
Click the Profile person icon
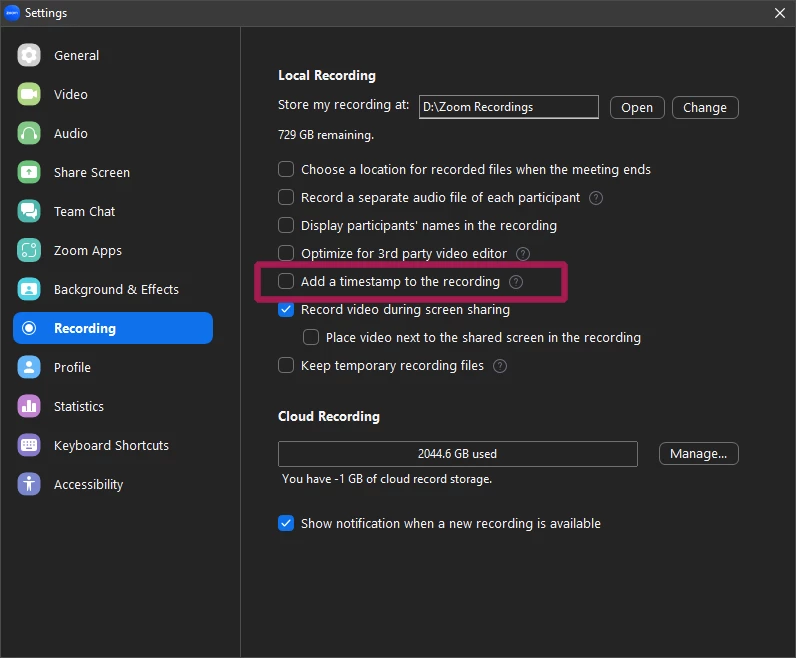pyautogui.click(x=29, y=367)
